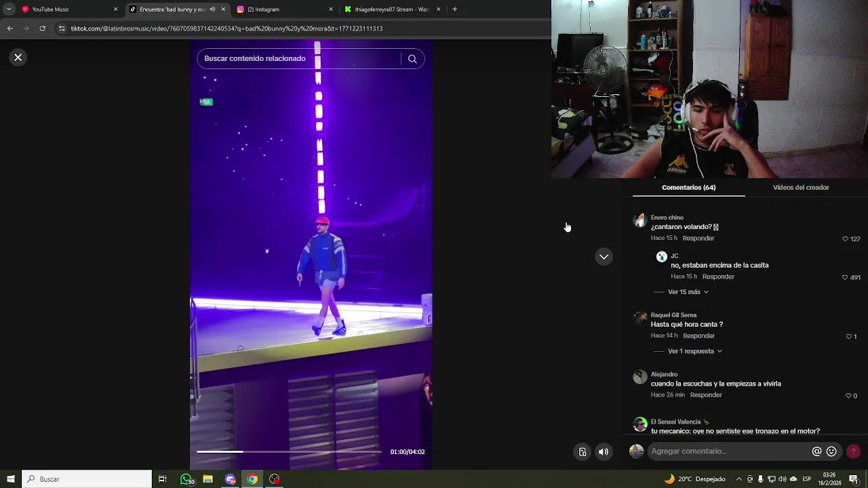Reply to JC's comment
Viewport: 868px width, 488px height.
pyautogui.click(x=718, y=277)
